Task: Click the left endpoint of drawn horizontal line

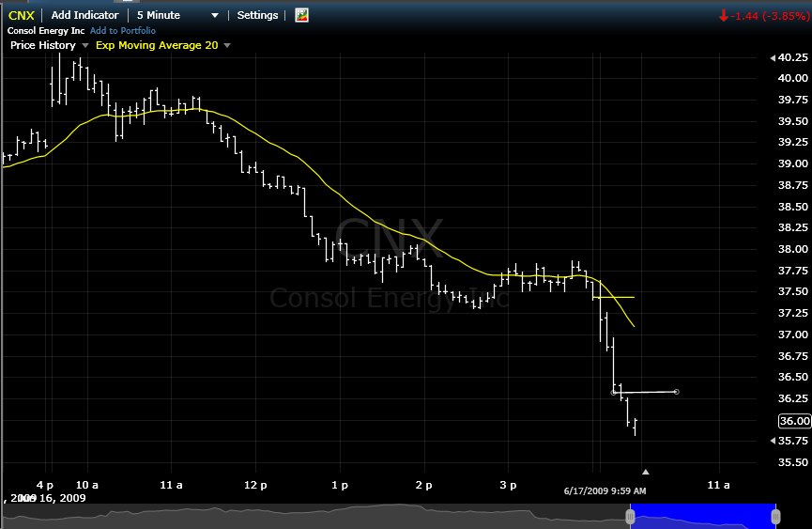Action: (614, 393)
